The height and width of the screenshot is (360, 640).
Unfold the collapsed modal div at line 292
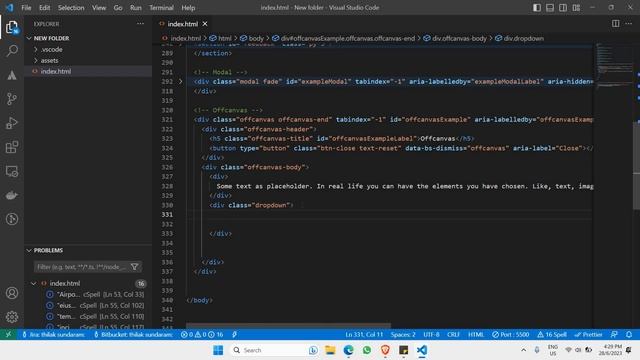pyautogui.click(x=180, y=81)
